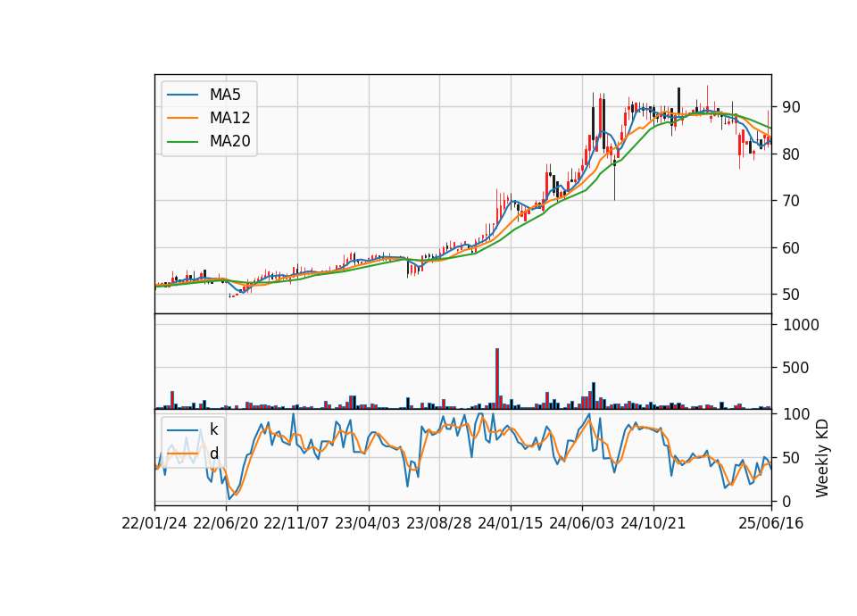This screenshot has width=857, height=616.
Task: Click the price axis label 70
Action: 791,201
